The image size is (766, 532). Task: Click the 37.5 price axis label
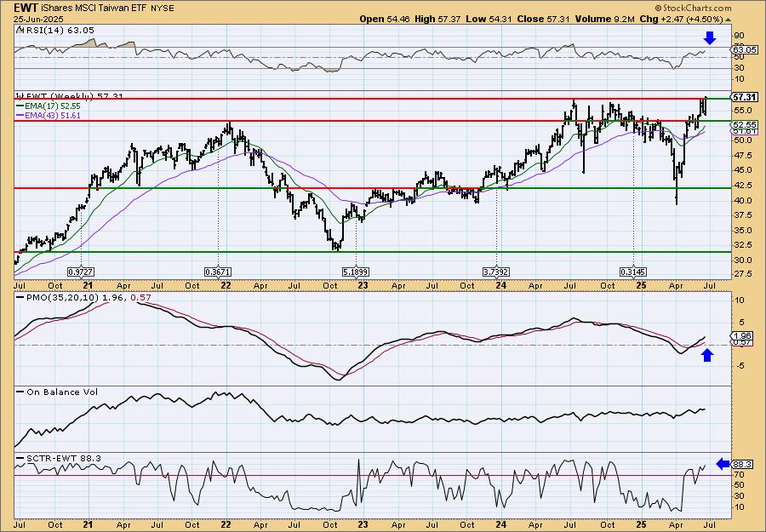[741, 215]
